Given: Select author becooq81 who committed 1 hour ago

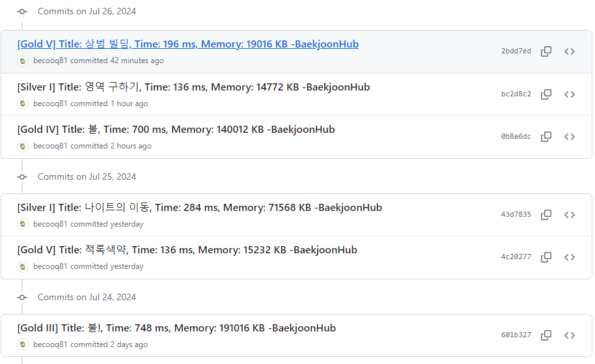Looking at the screenshot, I should 50,104.
